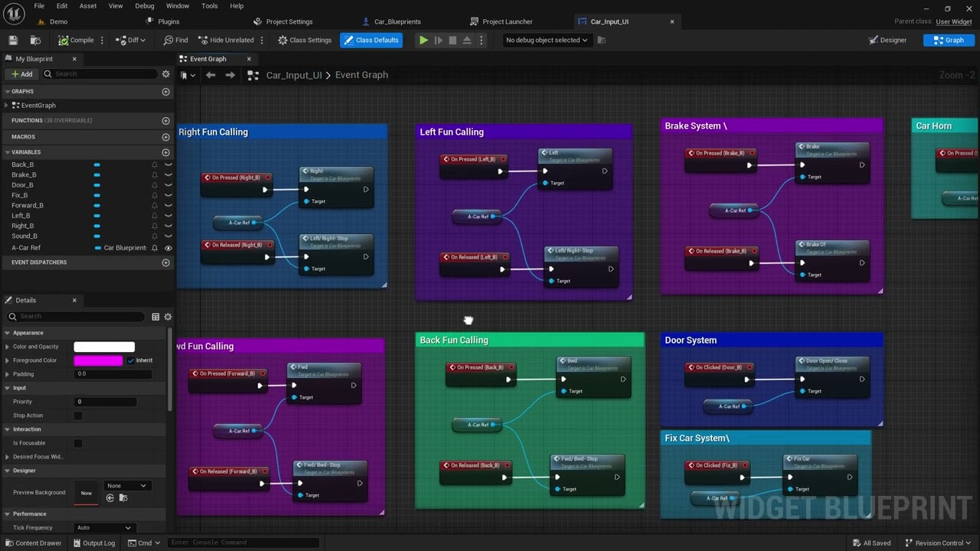Switch to the Project Settings tab
Screen dimensions: 980x551
[x=289, y=21]
